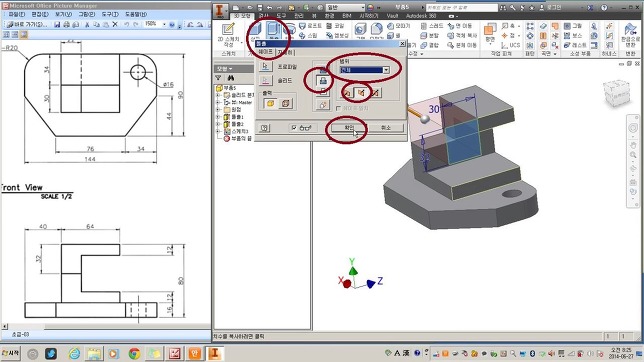The height and width of the screenshot is (362, 644).
Task: Open the Vault ribbon tab
Action: [x=392, y=16]
